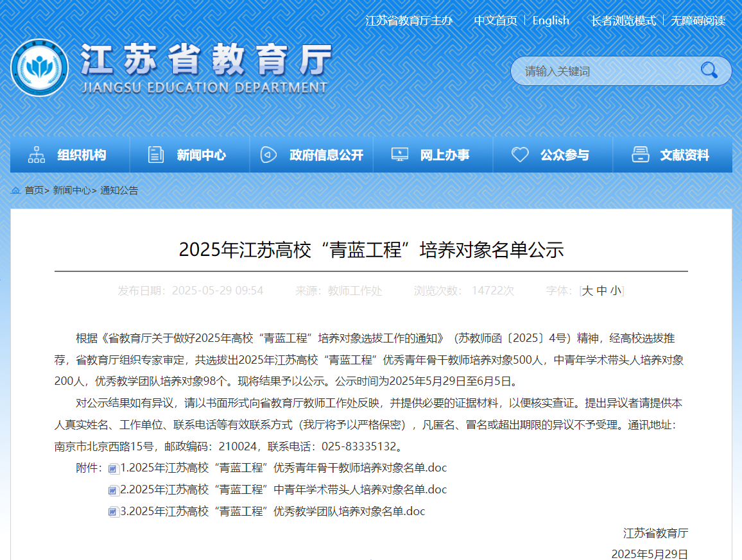Download 优秀青年骨干教师培养对象名单.doc

point(284,468)
